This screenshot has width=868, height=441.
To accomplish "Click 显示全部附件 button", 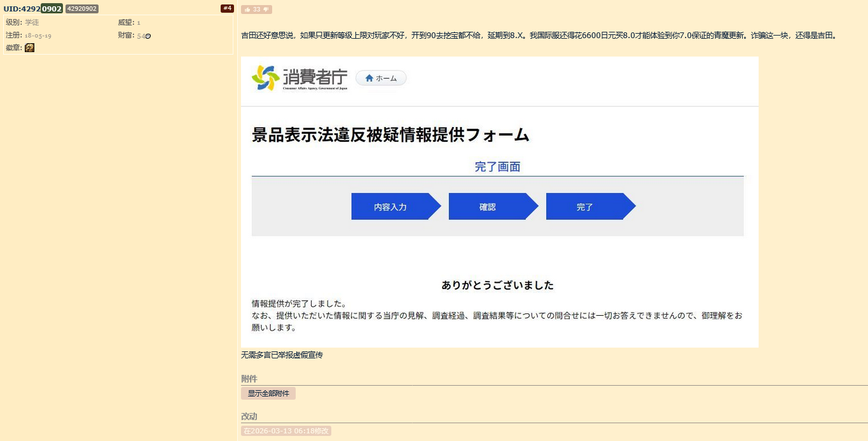I will [x=268, y=393].
